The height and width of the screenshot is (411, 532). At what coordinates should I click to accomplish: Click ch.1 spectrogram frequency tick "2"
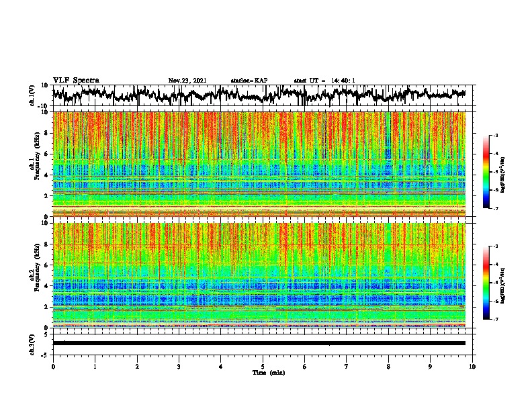(x=46, y=195)
